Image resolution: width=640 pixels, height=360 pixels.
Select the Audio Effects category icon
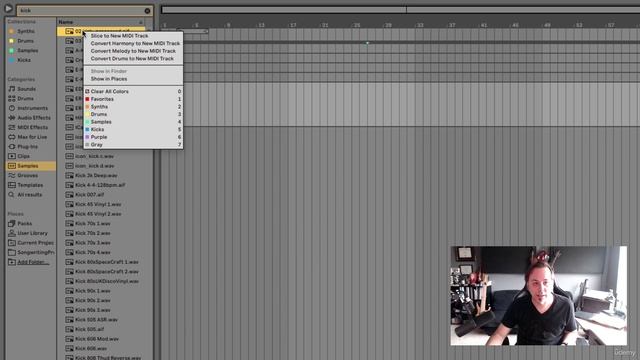(x=12, y=118)
